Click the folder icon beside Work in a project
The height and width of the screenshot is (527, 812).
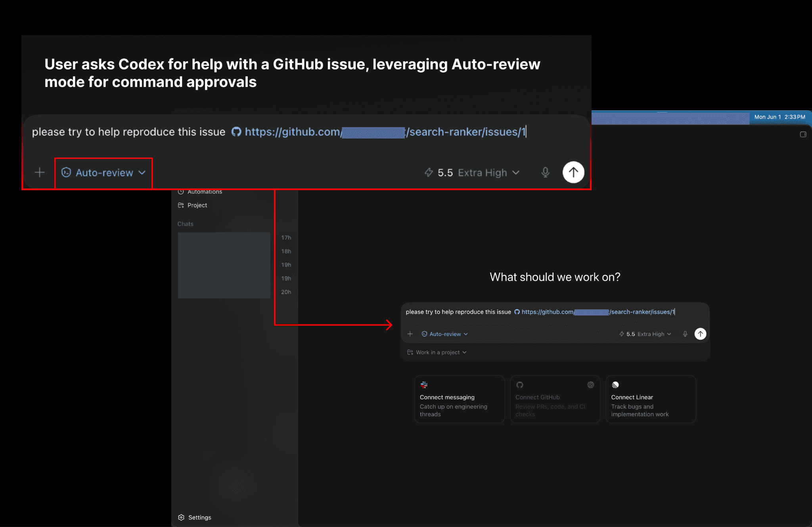click(x=410, y=352)
